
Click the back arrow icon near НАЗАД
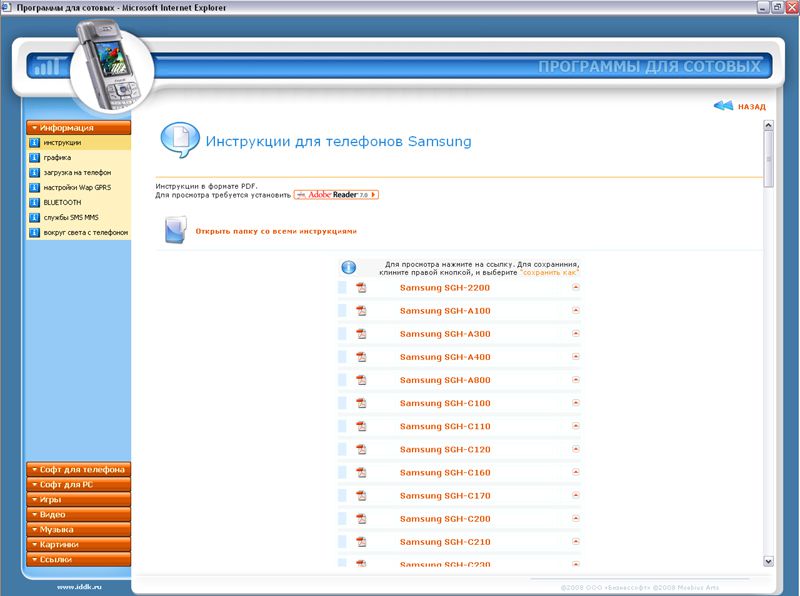(x=723, y=106)
